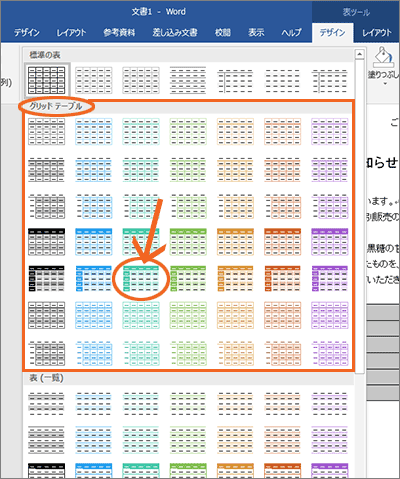Click the 塗りつぶし paint bucket icon

point(384,57)
